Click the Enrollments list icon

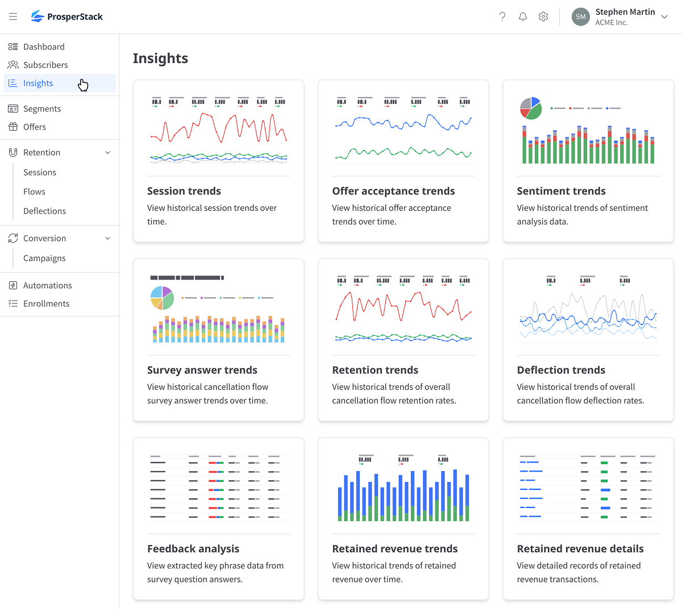point(13,303)
